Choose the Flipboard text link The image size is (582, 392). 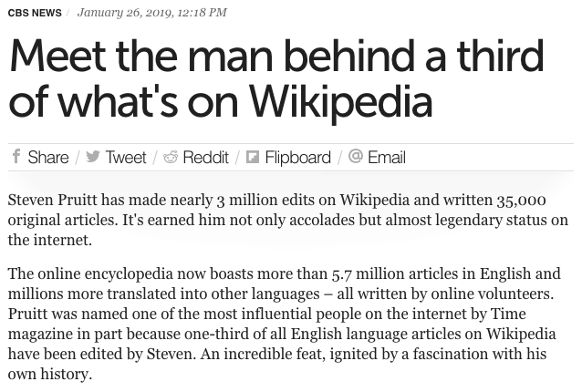click(x=297, y=158)
